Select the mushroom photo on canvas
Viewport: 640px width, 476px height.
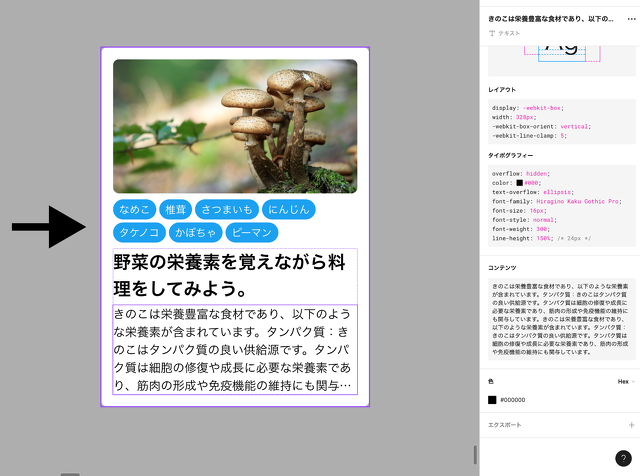pos(235,126)
